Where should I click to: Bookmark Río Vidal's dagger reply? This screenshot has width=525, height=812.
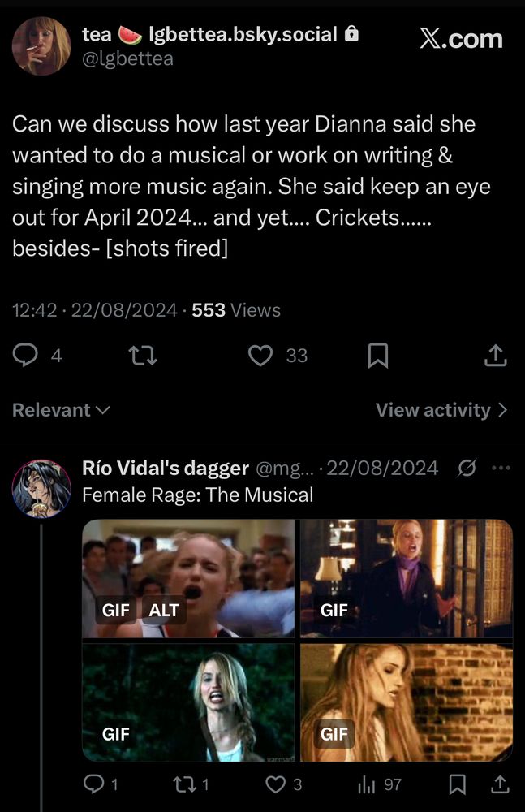[x=458, y=784]
